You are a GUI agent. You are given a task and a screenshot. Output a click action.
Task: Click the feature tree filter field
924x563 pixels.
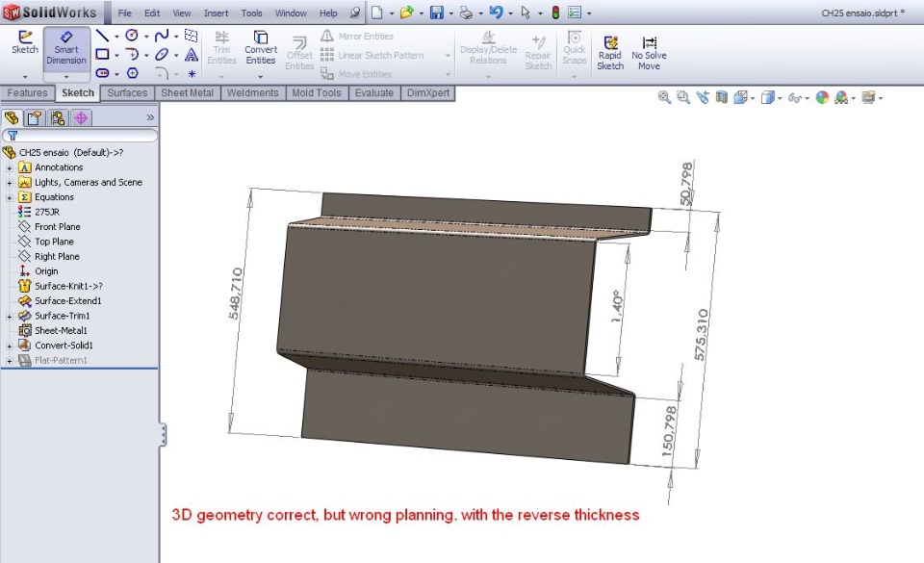tap(80, 136)
